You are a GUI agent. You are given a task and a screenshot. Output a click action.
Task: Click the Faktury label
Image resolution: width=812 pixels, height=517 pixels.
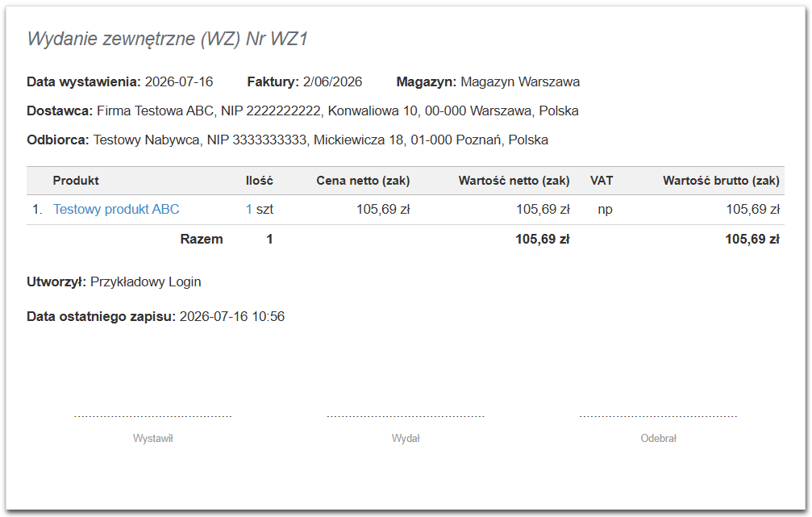[x=273, y=81]
